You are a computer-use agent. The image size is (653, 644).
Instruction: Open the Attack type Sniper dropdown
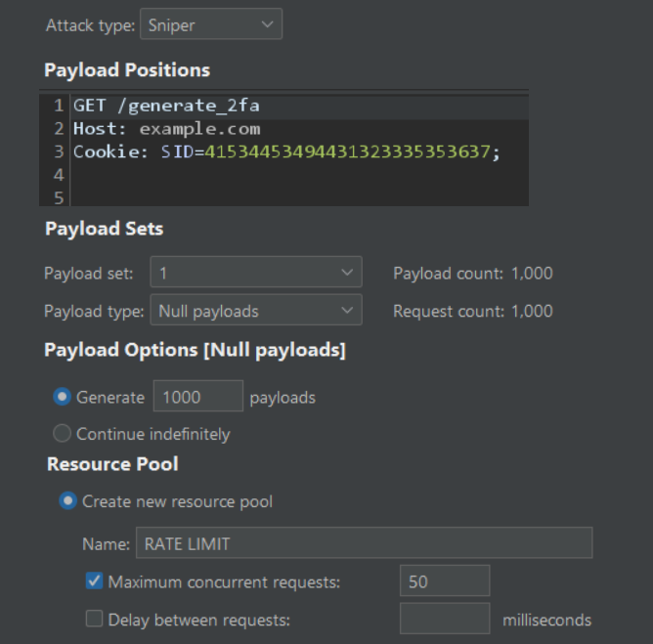(211, 24)
